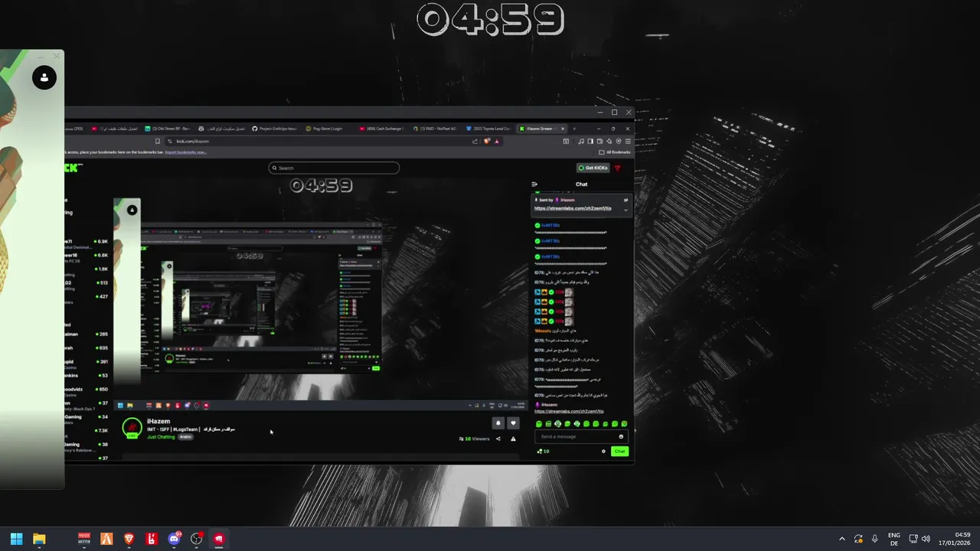The width and height of the screenshot is (980, 551).
Task: Switch to the Project-Sloth GitHub tab
Action: tap(274, 129)
